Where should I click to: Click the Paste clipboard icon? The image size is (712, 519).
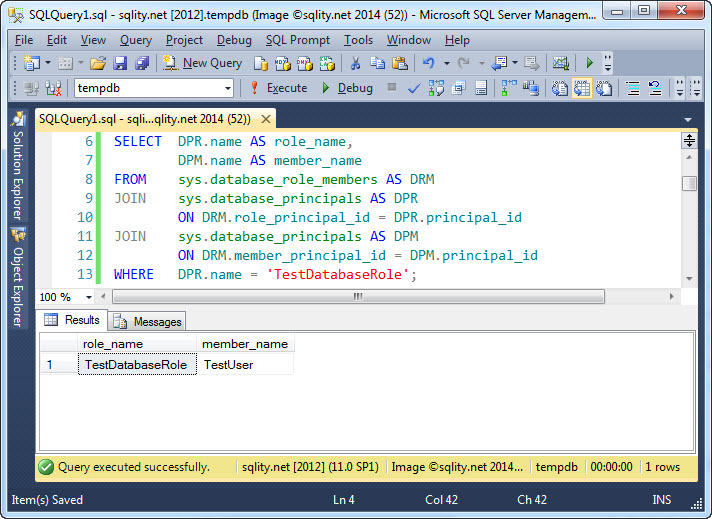[x=400, y=63]
